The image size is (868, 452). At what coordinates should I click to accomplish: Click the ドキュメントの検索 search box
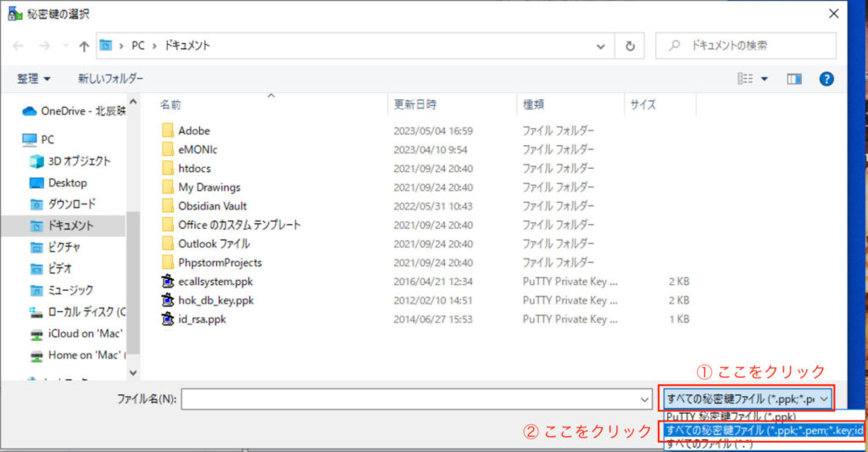coord(745,46)
